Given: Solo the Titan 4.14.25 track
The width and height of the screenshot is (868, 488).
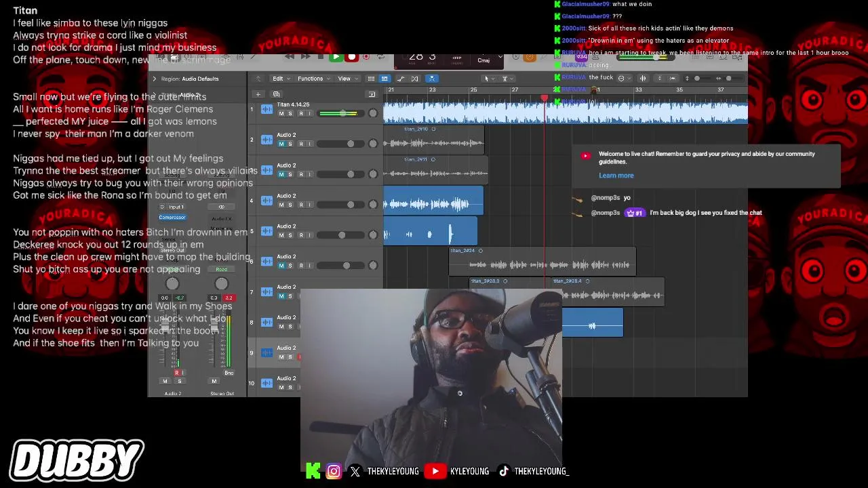Looking at the screenshot, I should (290, 113).
